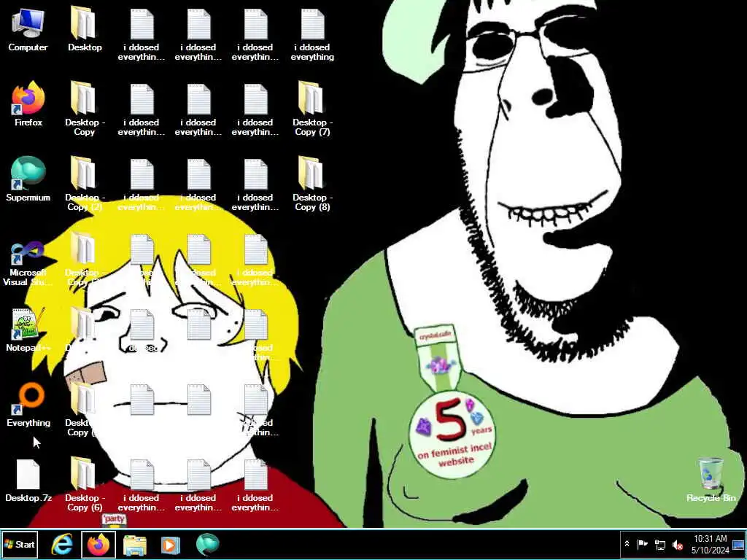Image resolution: width=747 pixels, height=560 pixels.
Task: Select the Desktop - Copy (6) folder
Action: click(85, 484)
